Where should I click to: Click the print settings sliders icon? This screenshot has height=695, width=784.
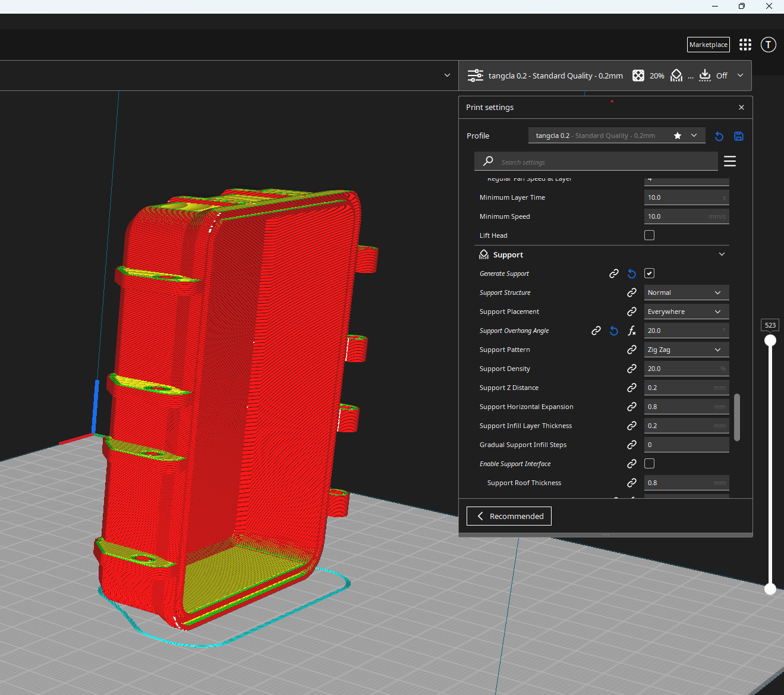(476, 76)
